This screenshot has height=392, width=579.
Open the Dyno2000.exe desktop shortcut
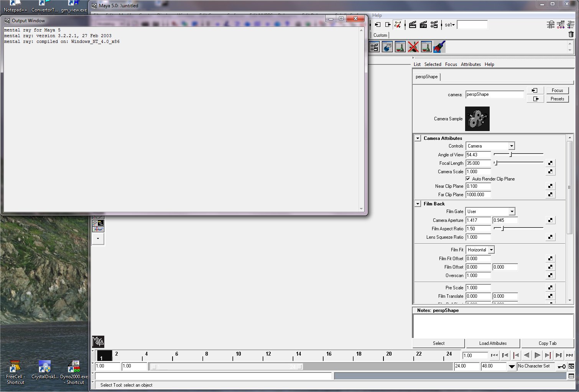click(74, 372)
